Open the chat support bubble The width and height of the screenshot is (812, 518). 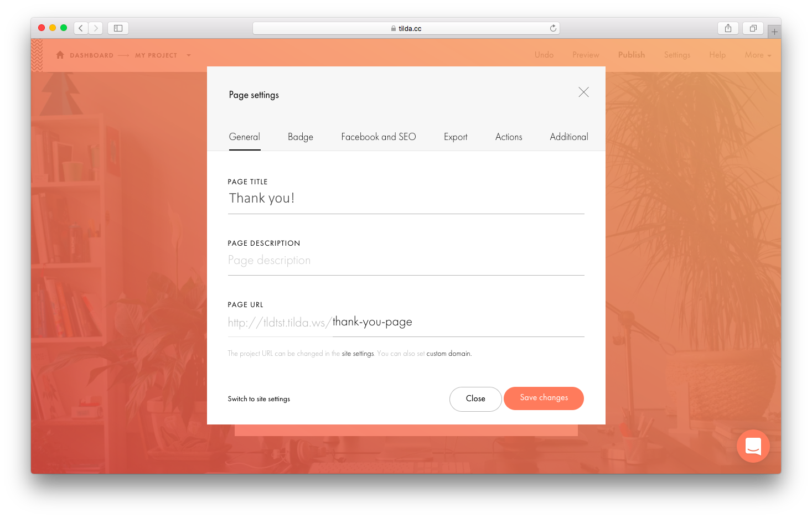pos(753,446)
